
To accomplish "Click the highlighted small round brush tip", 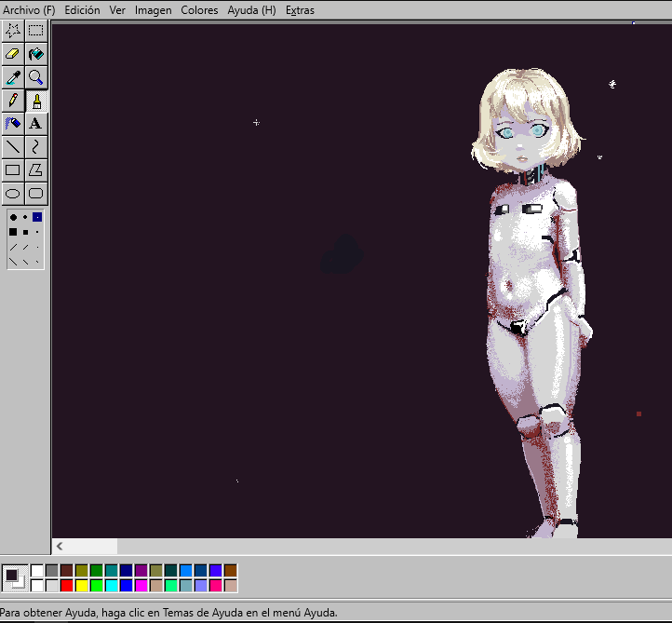I will [37, 217].
